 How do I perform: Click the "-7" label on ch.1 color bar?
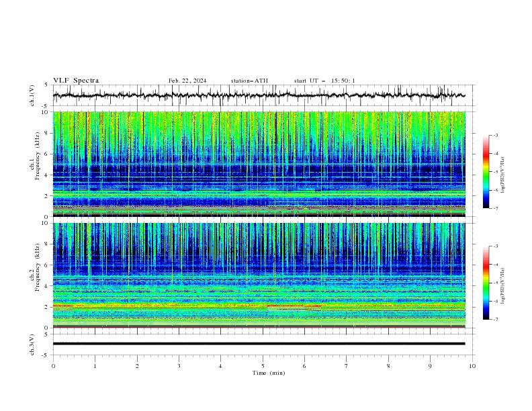(496, 208)
